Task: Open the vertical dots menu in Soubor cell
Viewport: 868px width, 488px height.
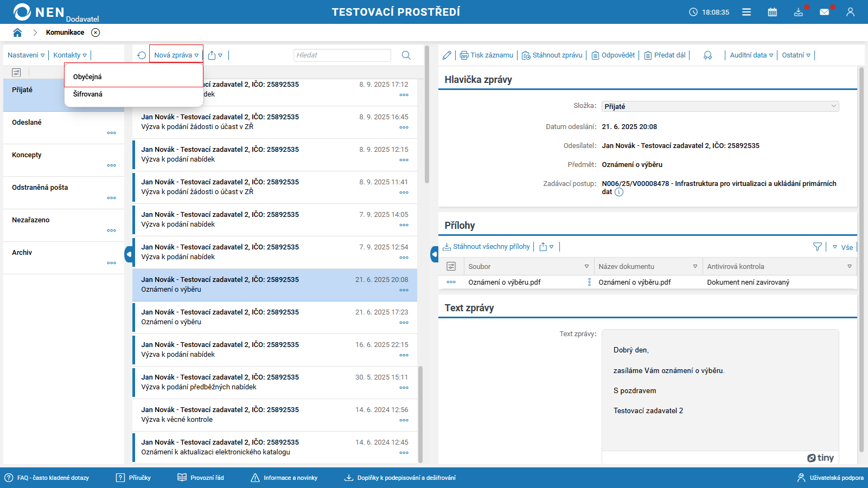Action: (589, 282)
